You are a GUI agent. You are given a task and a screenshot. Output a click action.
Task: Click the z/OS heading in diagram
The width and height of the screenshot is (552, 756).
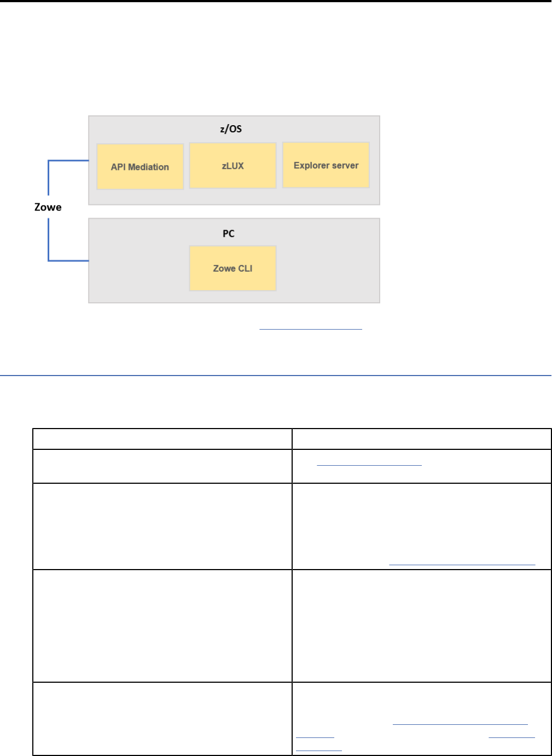click(x=231, y=129)
